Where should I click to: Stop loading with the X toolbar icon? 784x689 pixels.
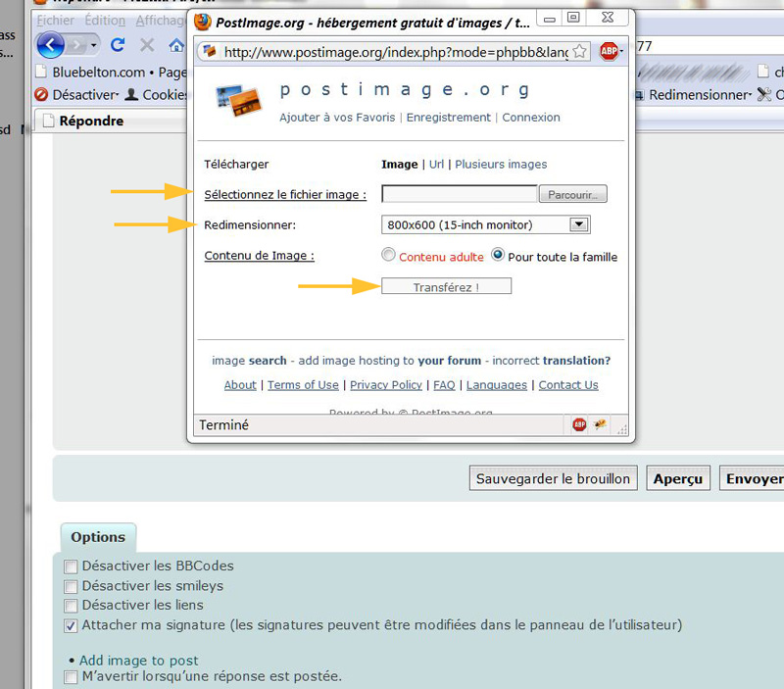[147, 45]
